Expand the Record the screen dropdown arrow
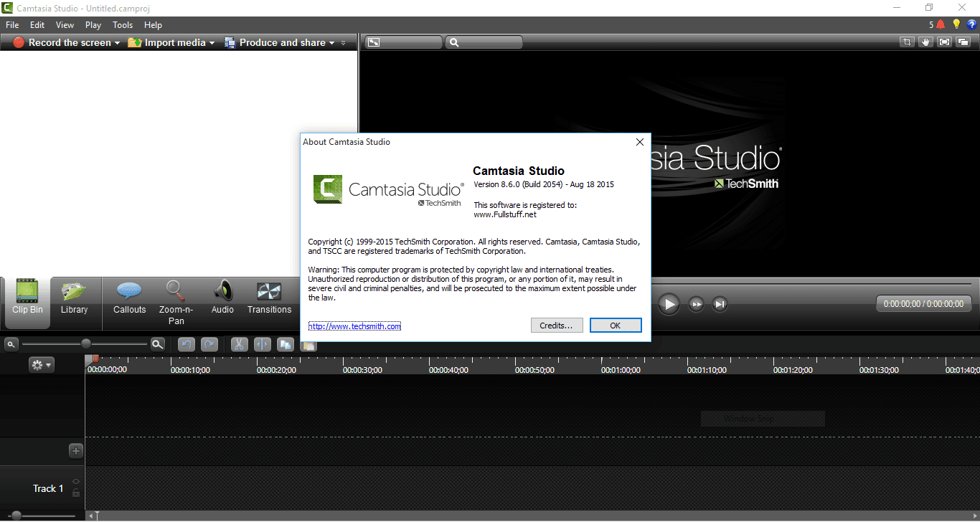Image resolution: width=980 pixels, height=522 pixels. tap(117, 43)
